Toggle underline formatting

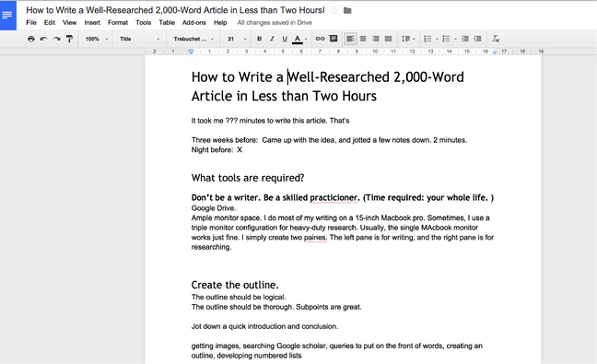pos(285,39)
